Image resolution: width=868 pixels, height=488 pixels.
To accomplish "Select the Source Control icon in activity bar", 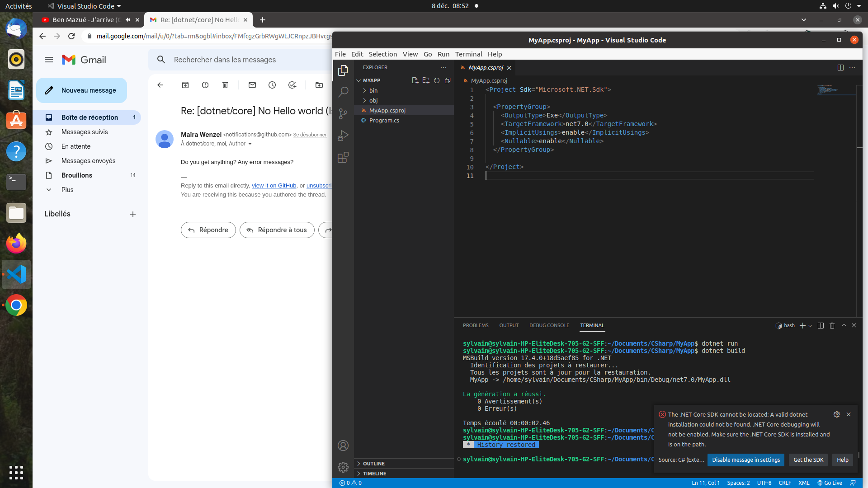I will coord(344,113).
